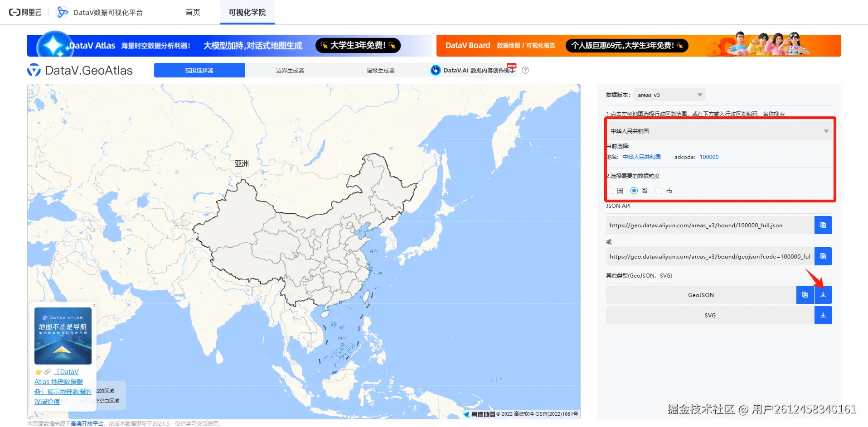Viewport: 868px width, 427px height.
Task: Click the DataV数据可视化平台 title text
Action: 108,13
